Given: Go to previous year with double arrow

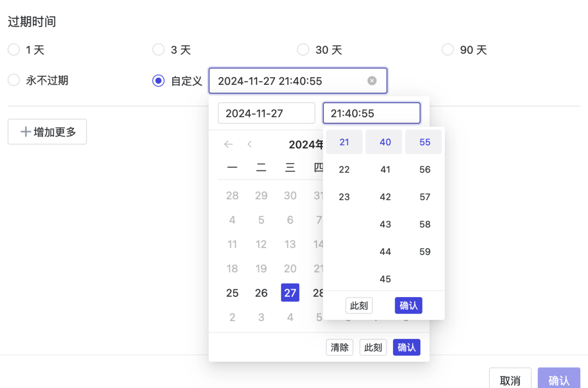Looking at the screenshot, I should click(x=228, y=144).
